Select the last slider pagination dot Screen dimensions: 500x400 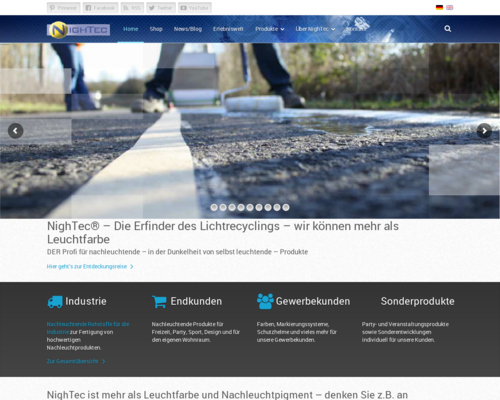[286, 207]
